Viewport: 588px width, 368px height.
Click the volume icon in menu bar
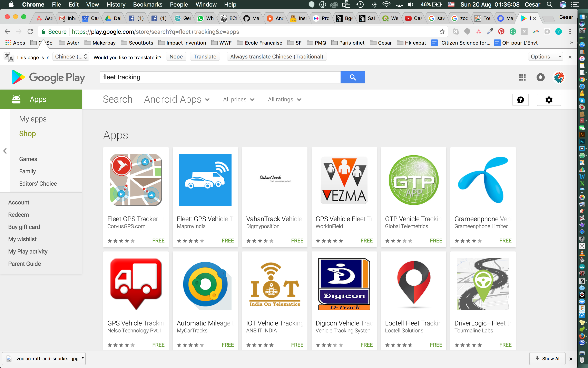(410, 4)
